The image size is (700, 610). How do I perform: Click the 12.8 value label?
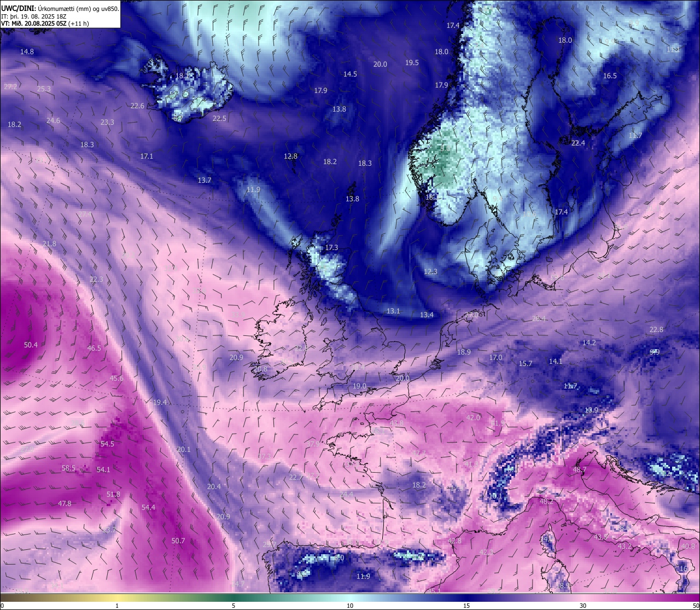290,156
